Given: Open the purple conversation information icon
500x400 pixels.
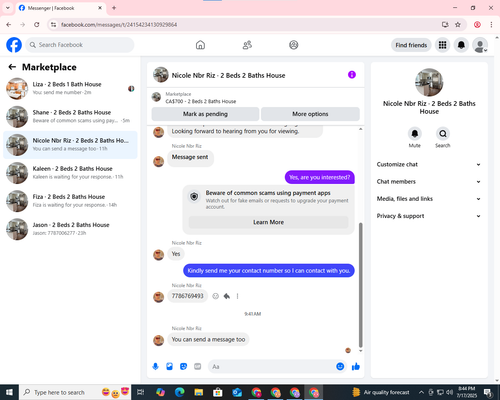Looking at the screenshot, I should [352, 75].
